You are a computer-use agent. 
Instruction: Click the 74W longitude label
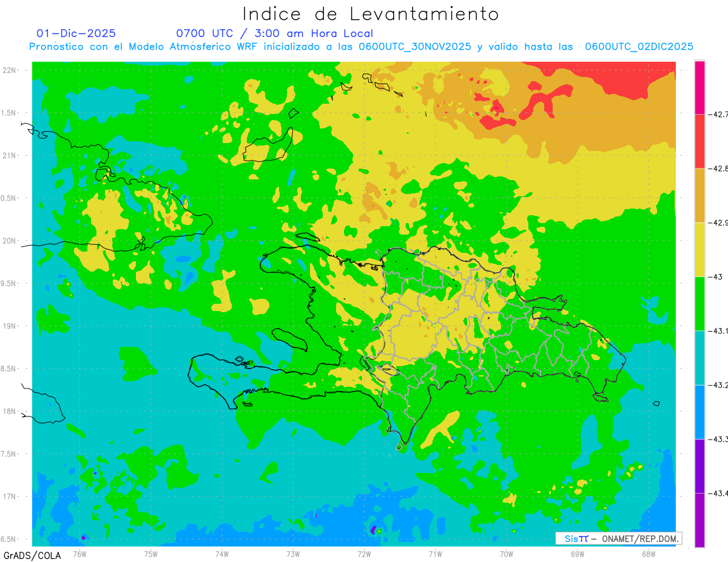click(222, 554)
